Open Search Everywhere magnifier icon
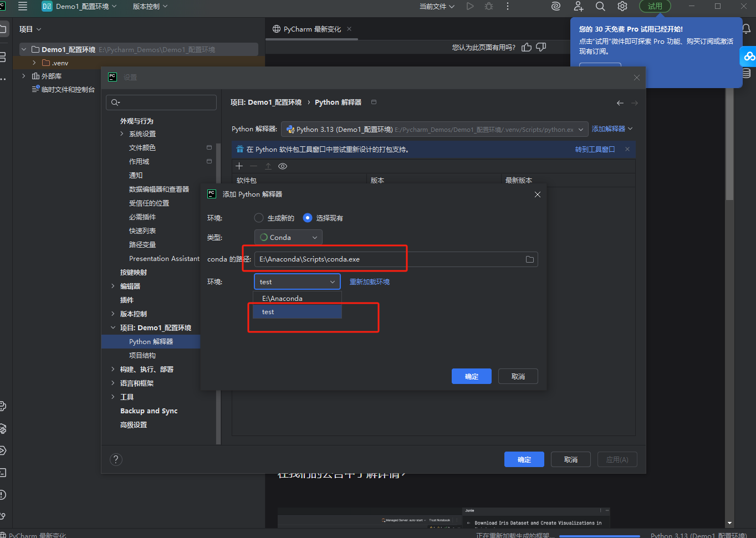Viewport: 756px width, 538px height. [600, 6]
